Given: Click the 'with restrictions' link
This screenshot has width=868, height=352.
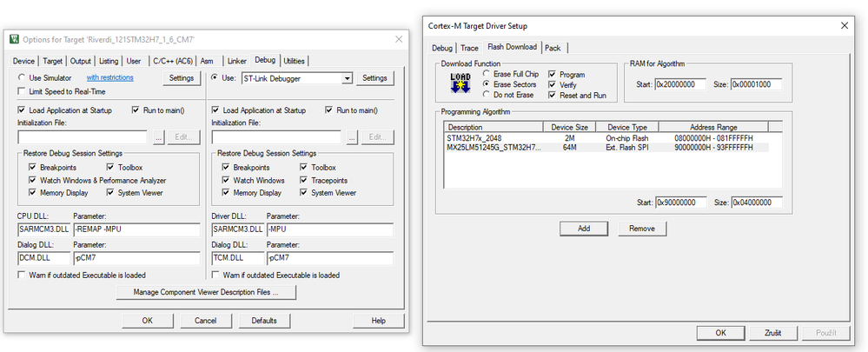Looking at the screenshot, I should [109, 77].
